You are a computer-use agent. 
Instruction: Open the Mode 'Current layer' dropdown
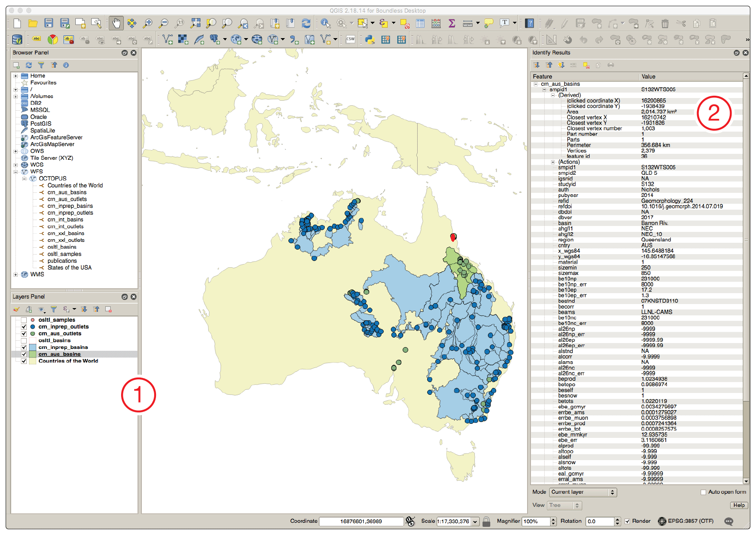[x=583, y=492]
